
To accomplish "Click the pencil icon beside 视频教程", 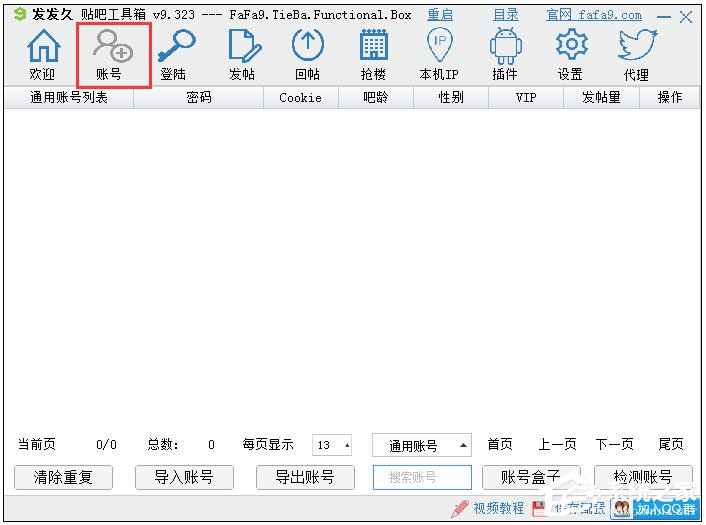I will coord(460,509).
